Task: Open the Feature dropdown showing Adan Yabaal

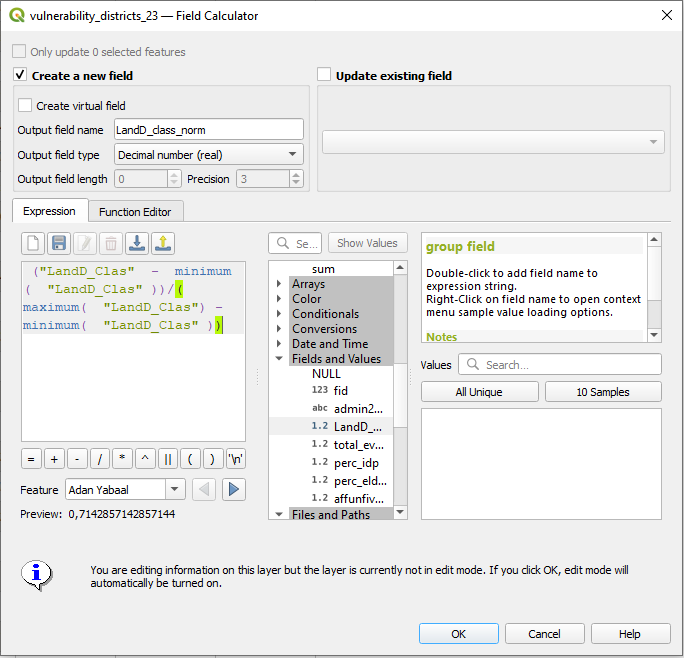Action: click(125, 489)
